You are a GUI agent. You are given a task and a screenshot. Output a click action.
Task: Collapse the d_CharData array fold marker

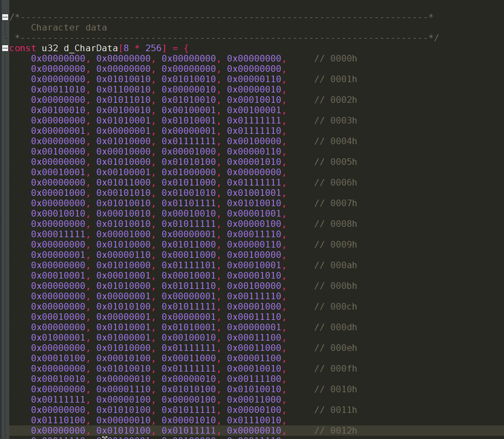point(5,48)
